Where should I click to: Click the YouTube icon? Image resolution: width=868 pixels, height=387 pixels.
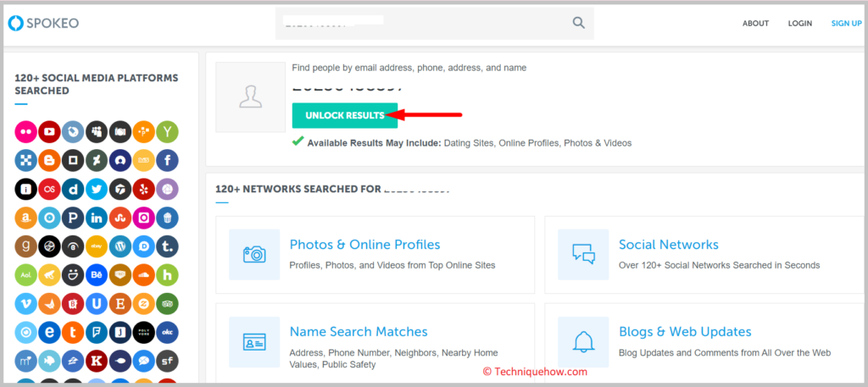click(x=49, y=131)
